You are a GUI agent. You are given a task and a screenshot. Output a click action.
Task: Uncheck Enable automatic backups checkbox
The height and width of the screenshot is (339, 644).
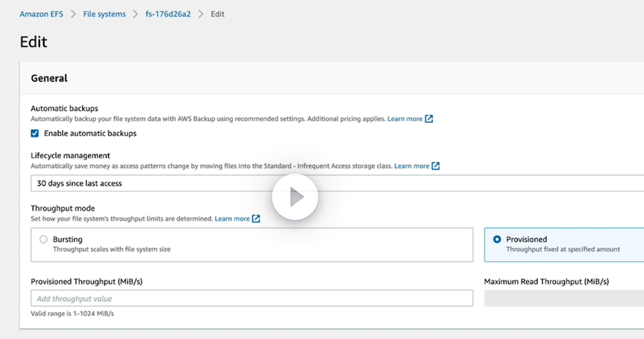pos(35,133)
